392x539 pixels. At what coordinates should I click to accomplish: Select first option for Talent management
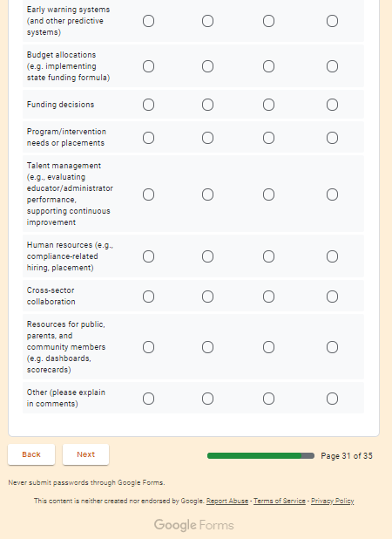[148, 194]
